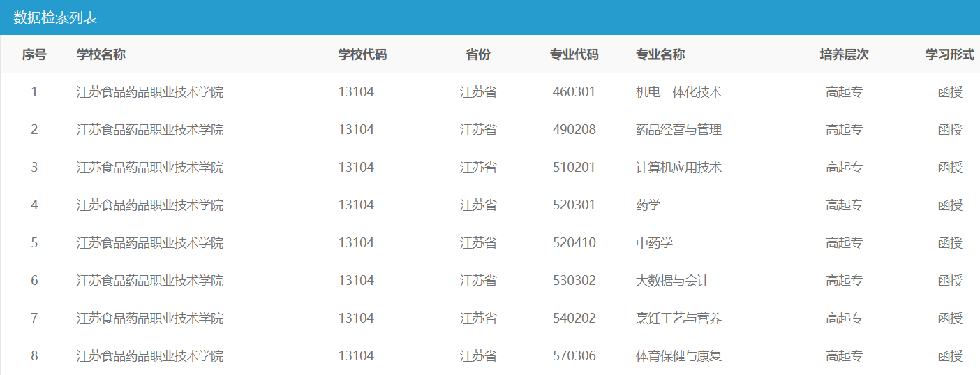The width and height of the screenshot is (980, 375).
Task: Open the 计算机应用技术 row entry
Action: 678,167
